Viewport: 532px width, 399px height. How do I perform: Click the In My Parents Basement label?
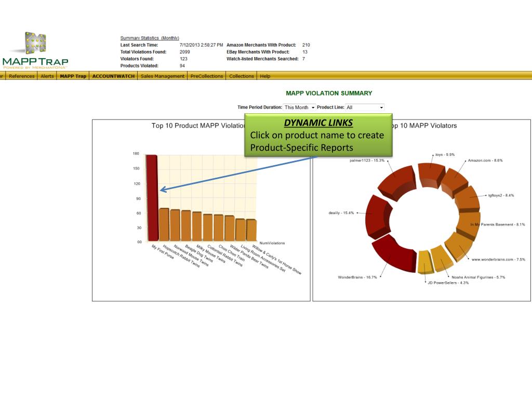click(x=497, y=224)
